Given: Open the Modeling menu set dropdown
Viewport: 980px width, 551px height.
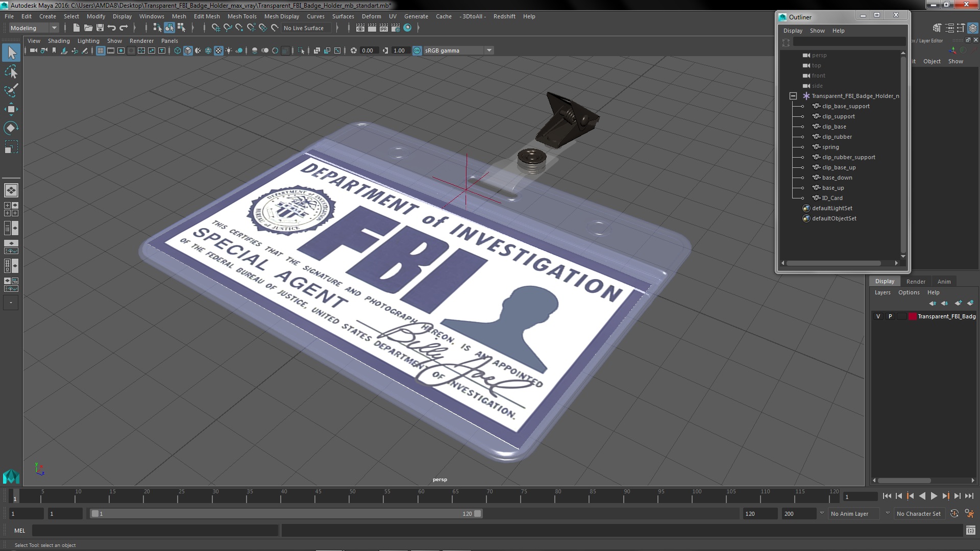Looking at the screenshot, I should 34,28.
